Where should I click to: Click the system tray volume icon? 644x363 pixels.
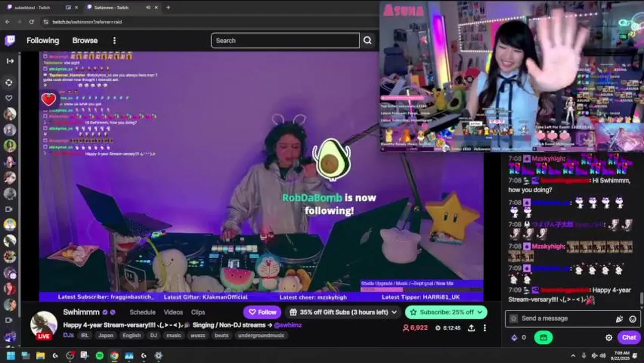coord(602,355)
